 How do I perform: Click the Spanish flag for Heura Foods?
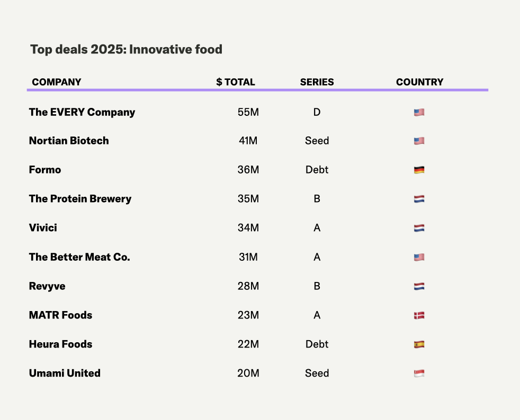[x=419, y=344]
